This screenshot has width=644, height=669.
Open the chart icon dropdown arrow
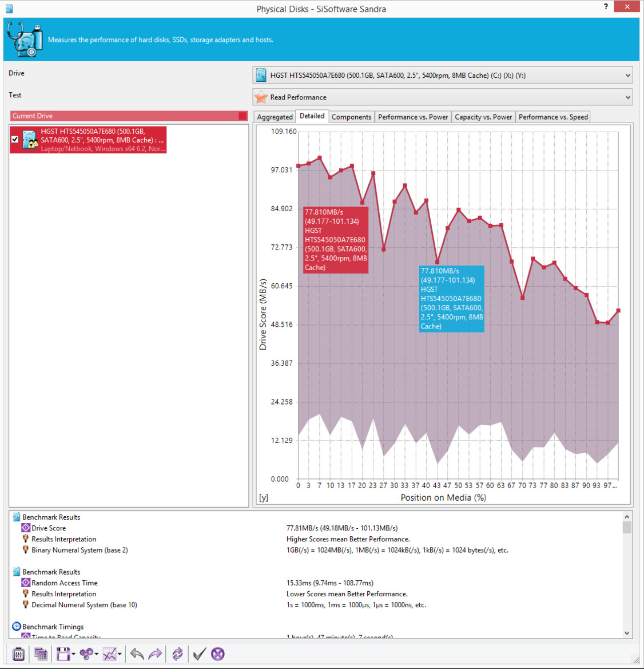pyautogui.click(x=120, y=654)
